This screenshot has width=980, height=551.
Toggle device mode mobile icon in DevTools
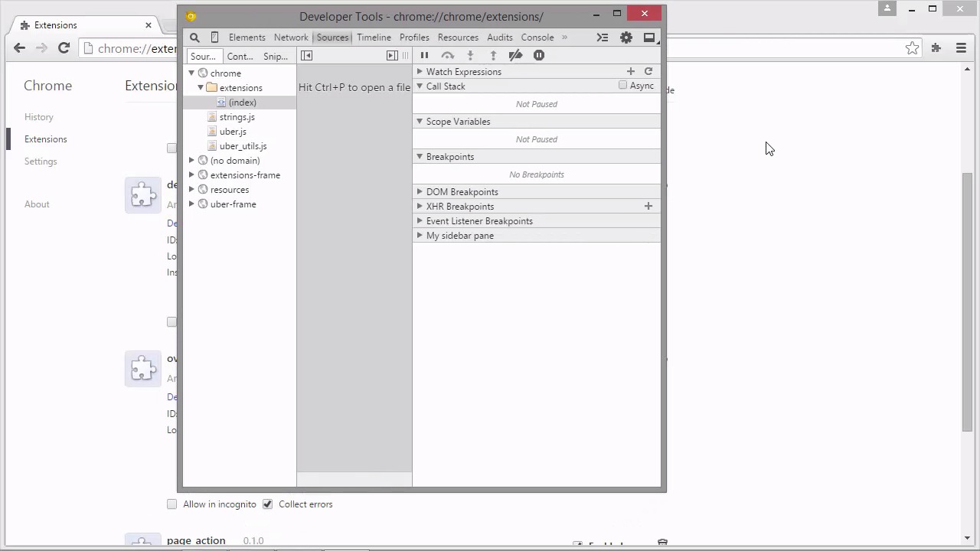pyautogui.click(x=214, y=37)
